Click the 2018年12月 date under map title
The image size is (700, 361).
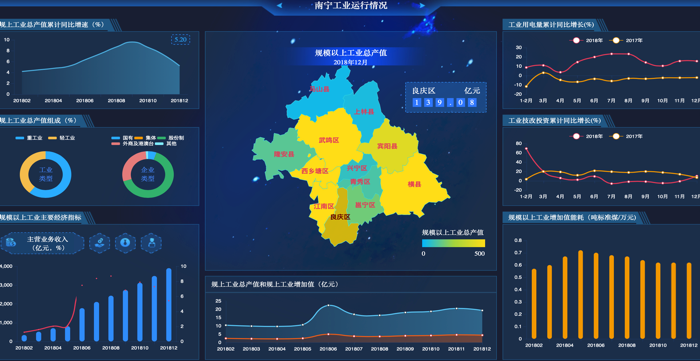tap(351, 62)
